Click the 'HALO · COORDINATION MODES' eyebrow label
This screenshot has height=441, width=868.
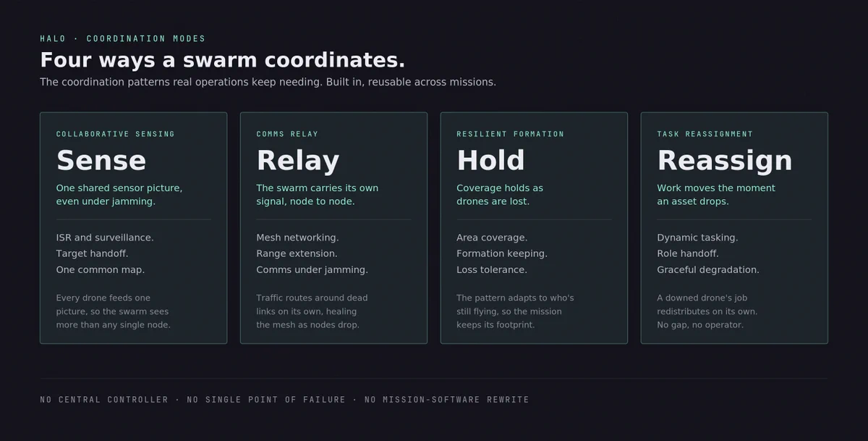coord(123,38)
